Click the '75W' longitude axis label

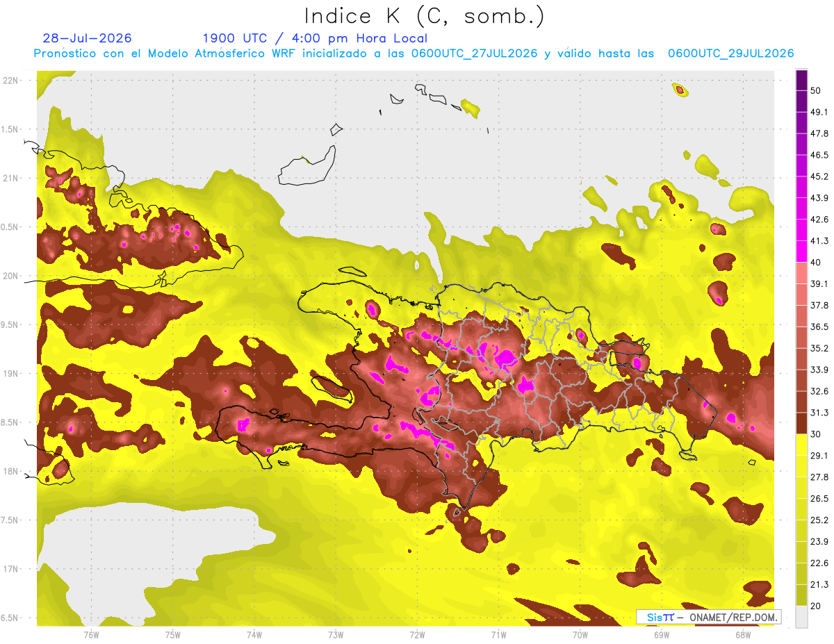tap(172, 634)
